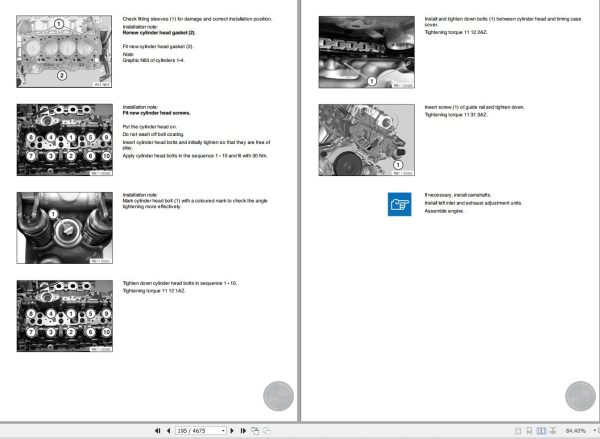
Task: Jump to the last page
Action: click(243, 431)
